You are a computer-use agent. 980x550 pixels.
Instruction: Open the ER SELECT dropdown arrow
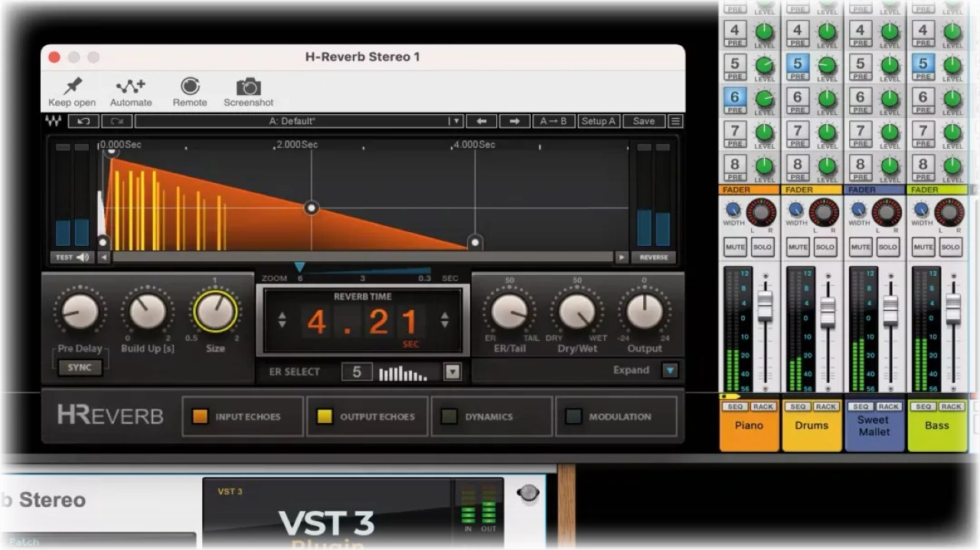tap(452, 372)
